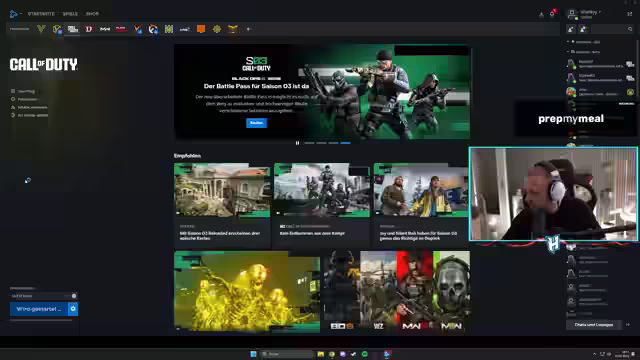Click the Kaufen button on Battle Pass banner

[256, 123]
